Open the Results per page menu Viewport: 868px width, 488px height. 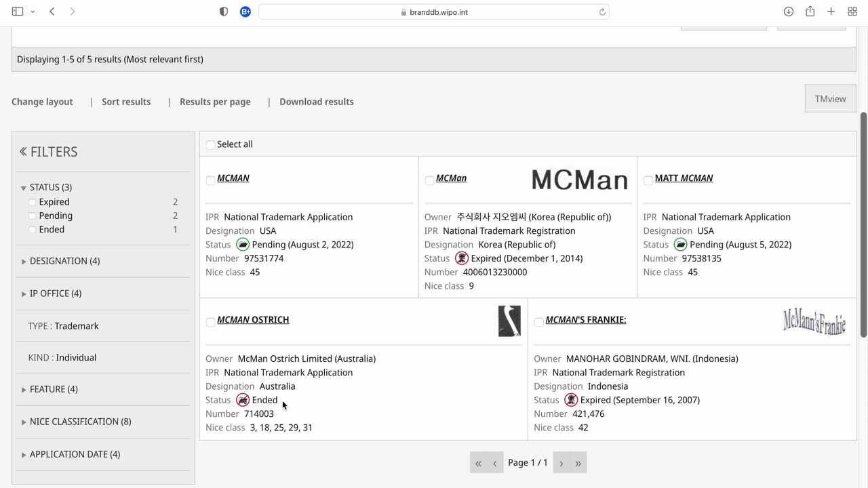215,102
